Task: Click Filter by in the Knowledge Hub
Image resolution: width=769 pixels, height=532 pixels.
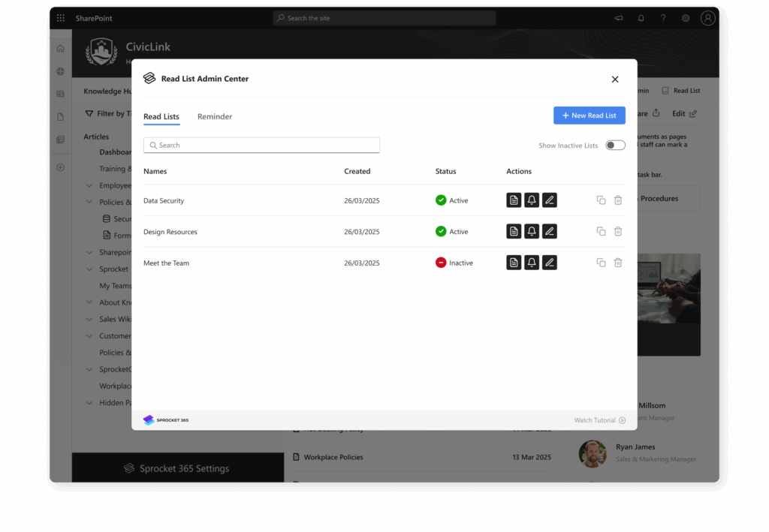Action: pyautogui.click(x=108, y=113)
